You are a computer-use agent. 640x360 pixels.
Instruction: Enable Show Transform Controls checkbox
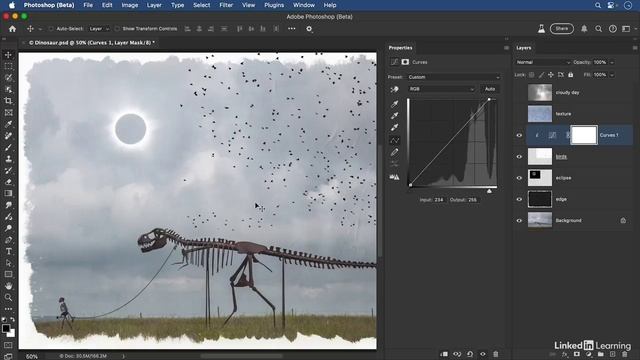(117, 29)
